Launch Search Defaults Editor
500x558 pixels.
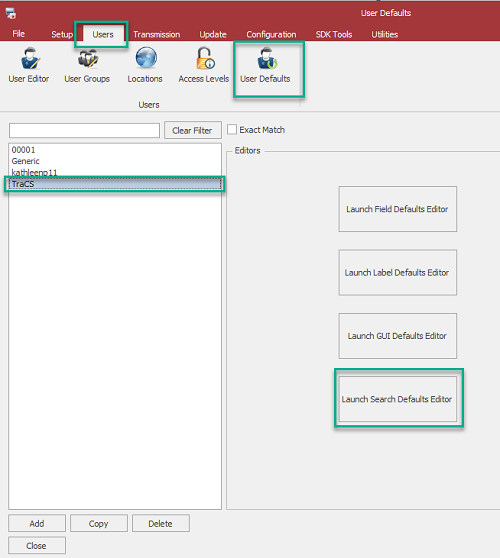(398, 399)
